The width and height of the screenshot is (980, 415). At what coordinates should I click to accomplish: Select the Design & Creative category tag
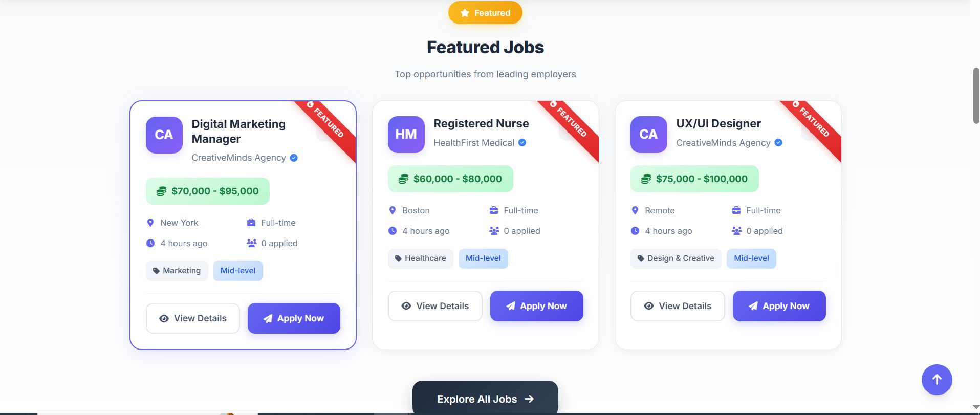coord(676,258)
